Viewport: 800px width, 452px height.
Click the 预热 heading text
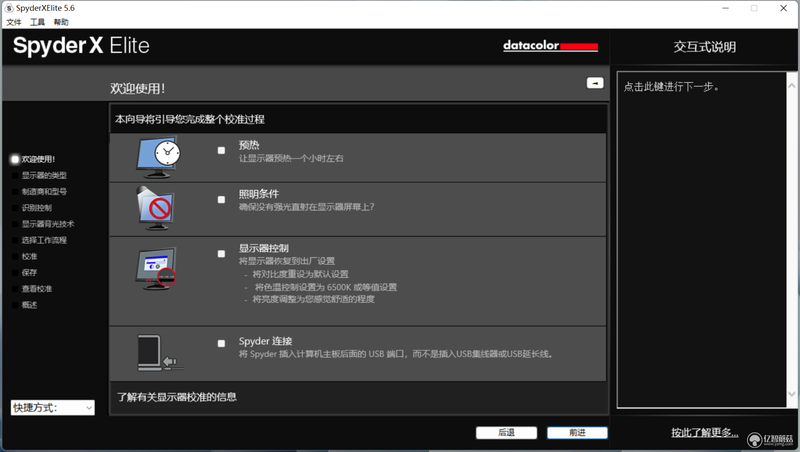click(249, 145)
